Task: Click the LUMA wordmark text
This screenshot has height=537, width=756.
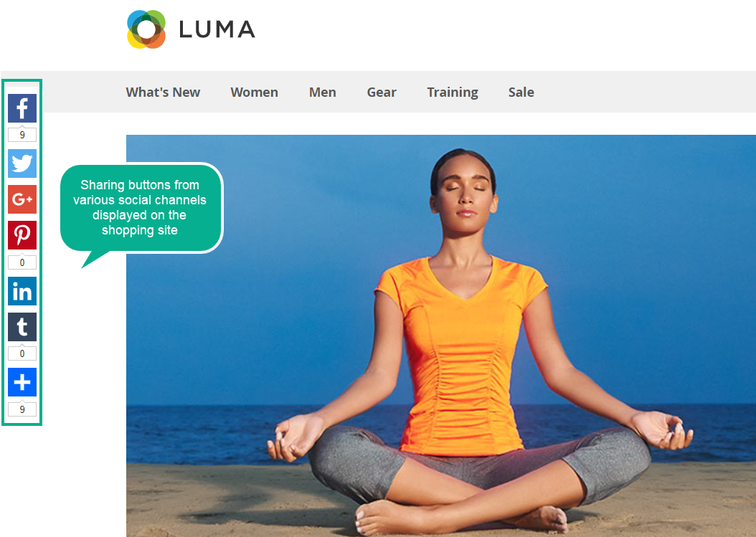Action: click(x=217, y=29)
